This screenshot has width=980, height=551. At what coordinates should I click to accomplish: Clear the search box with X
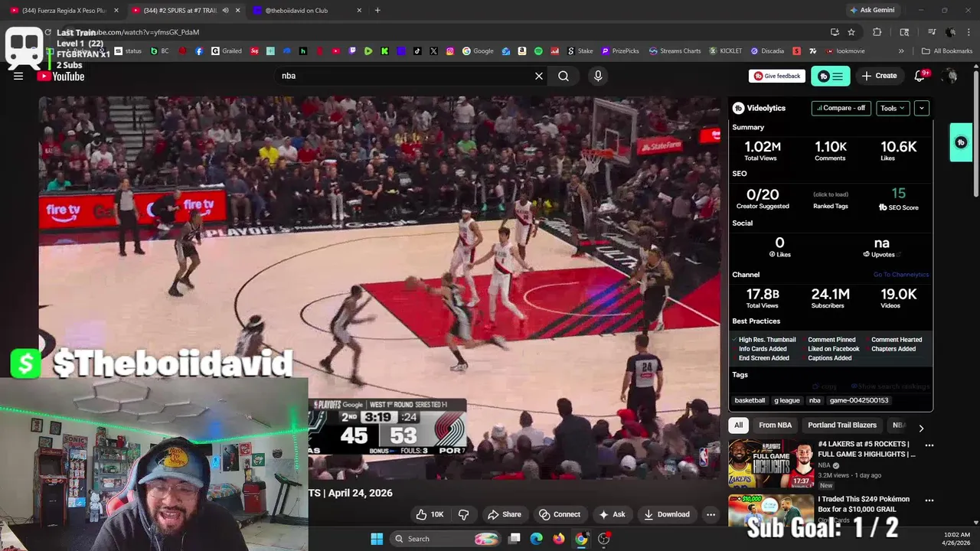[539, 76]
